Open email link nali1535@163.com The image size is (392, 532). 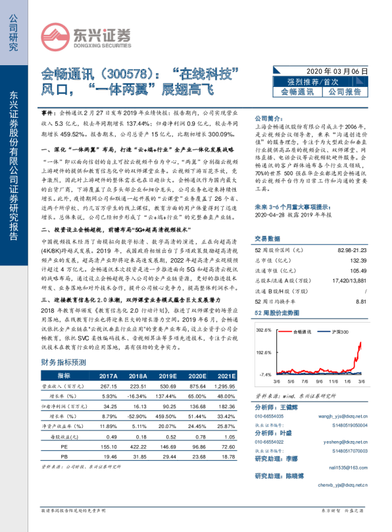pyautogui.click(x=349, y=467)
